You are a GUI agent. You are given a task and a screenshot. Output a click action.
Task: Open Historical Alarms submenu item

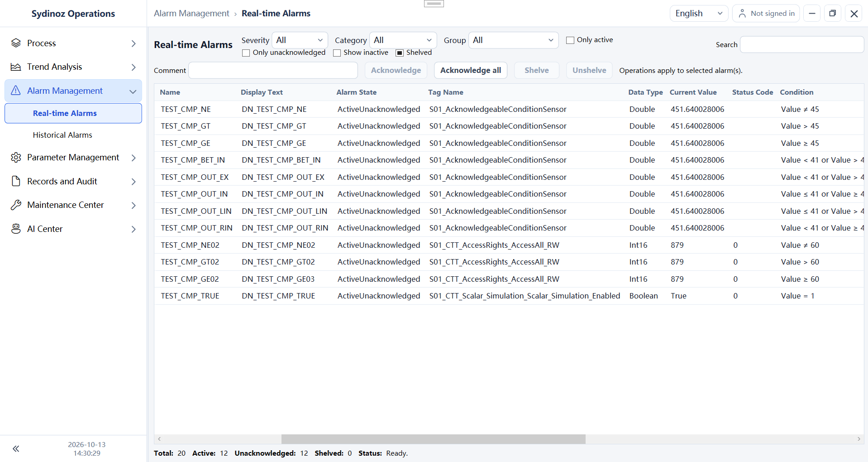(x=62, y=135)
